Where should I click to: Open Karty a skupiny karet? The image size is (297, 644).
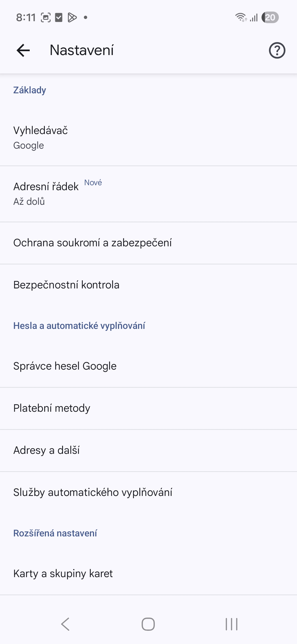[148, 574]
